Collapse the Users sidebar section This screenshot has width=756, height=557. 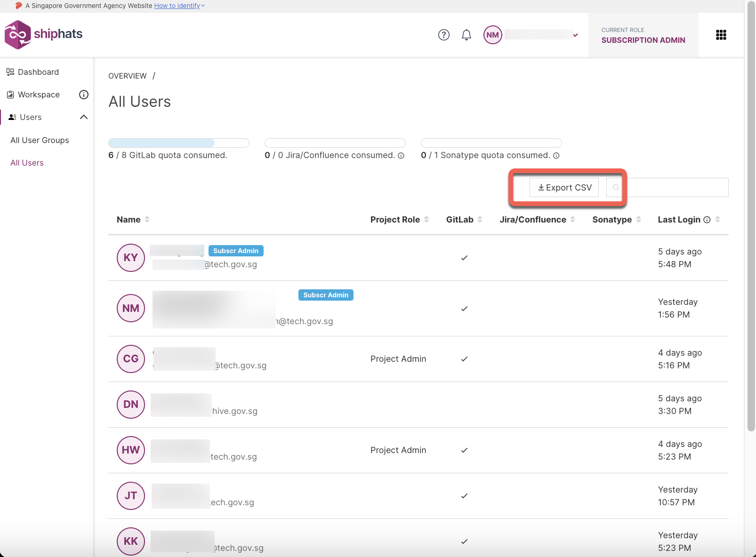tap(84, 117)
